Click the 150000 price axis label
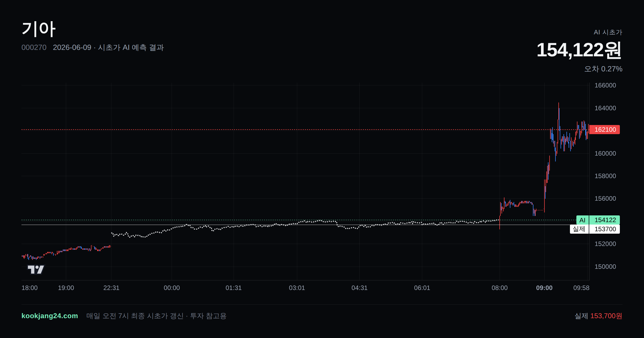Viewport: 644px width, 338px height. [x=605, y=267]
